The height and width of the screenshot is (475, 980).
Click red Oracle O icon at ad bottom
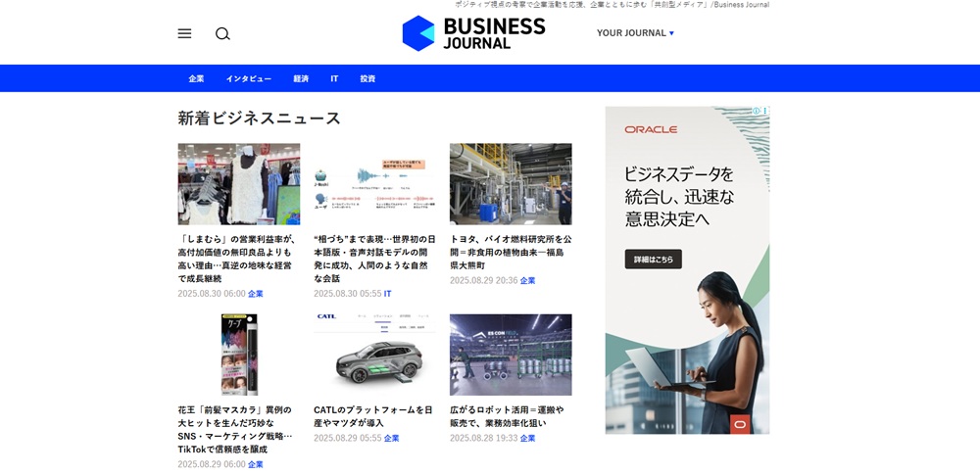pos(740,424)
